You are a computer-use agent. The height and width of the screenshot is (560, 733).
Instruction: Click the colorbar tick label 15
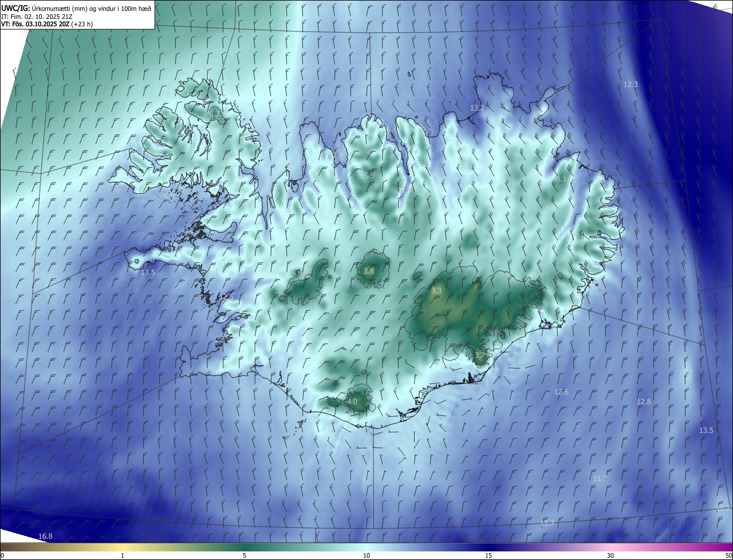click(x=488, y=555)
